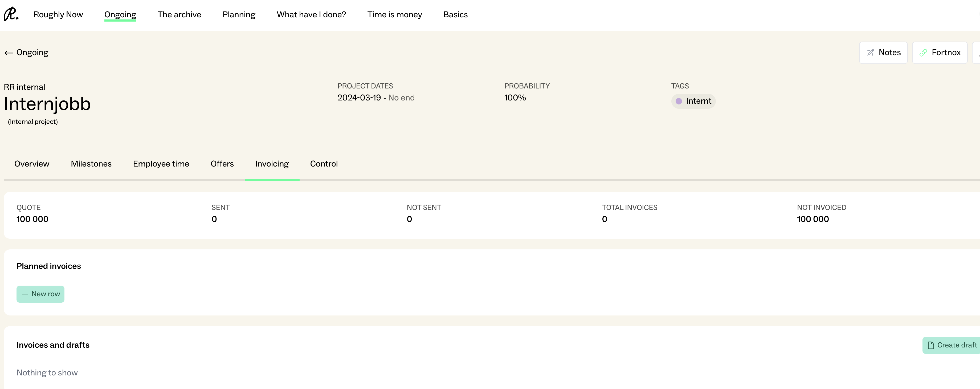This screenshot has height=389, width=980.
Task: Click the Roughly Right logo icon
Action: 11,14
